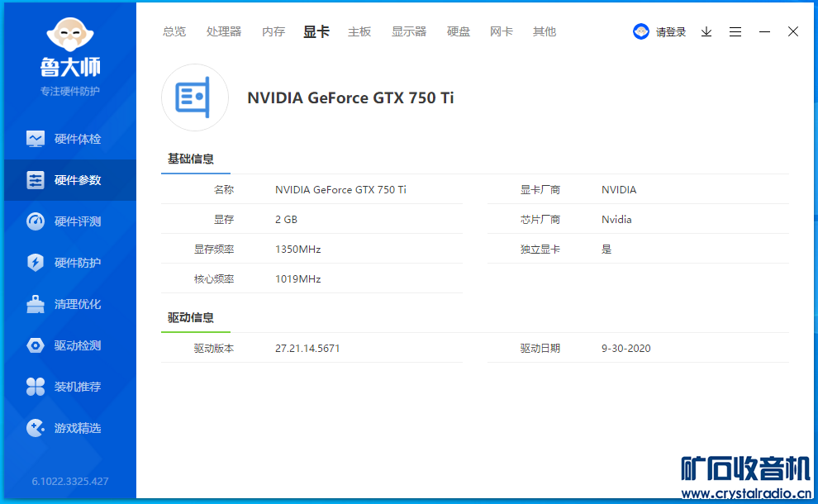Screen dimensions: 818x504
Task: Click version number 6.1022.3325.427
Action: coord(70,481)
